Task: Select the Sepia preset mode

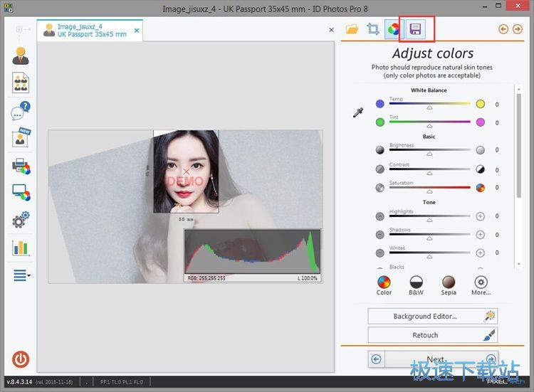Action: 449,285
